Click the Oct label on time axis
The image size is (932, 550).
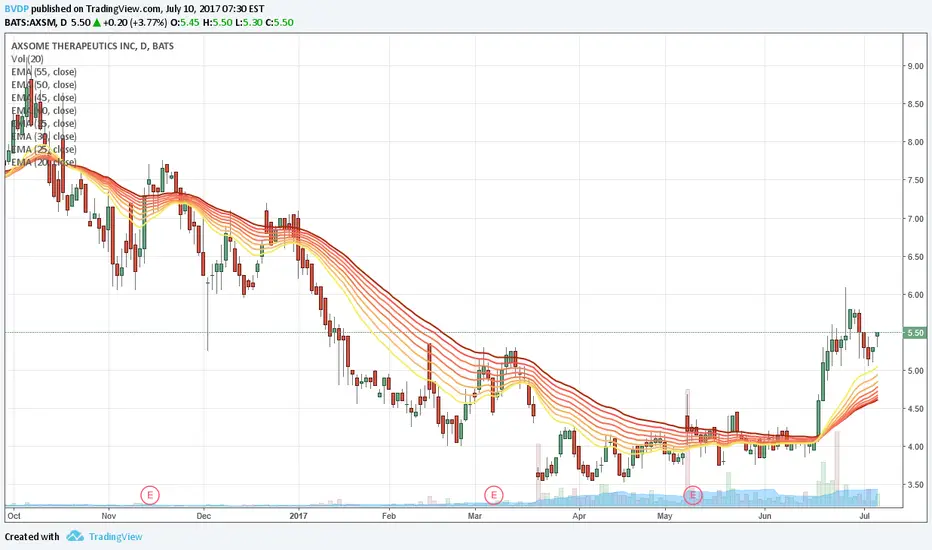(14, 516)
